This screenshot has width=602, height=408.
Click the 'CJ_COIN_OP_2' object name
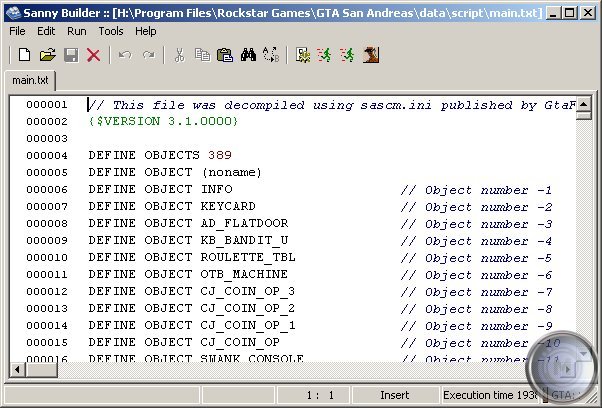click(248, 308)
